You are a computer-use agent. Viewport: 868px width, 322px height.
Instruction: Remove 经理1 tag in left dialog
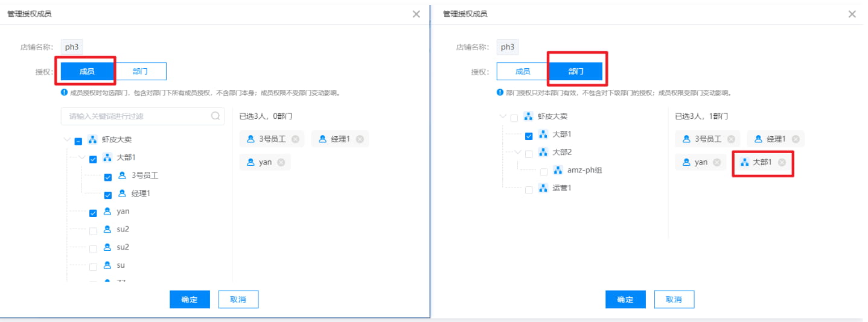coord(360,139)
